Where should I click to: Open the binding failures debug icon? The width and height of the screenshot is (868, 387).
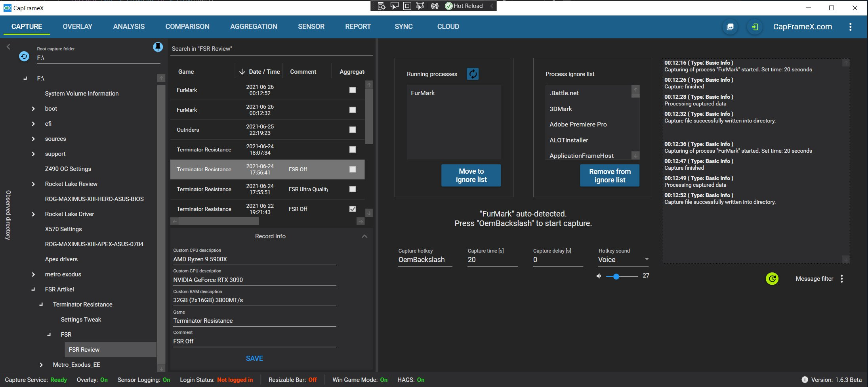(435, 6)
